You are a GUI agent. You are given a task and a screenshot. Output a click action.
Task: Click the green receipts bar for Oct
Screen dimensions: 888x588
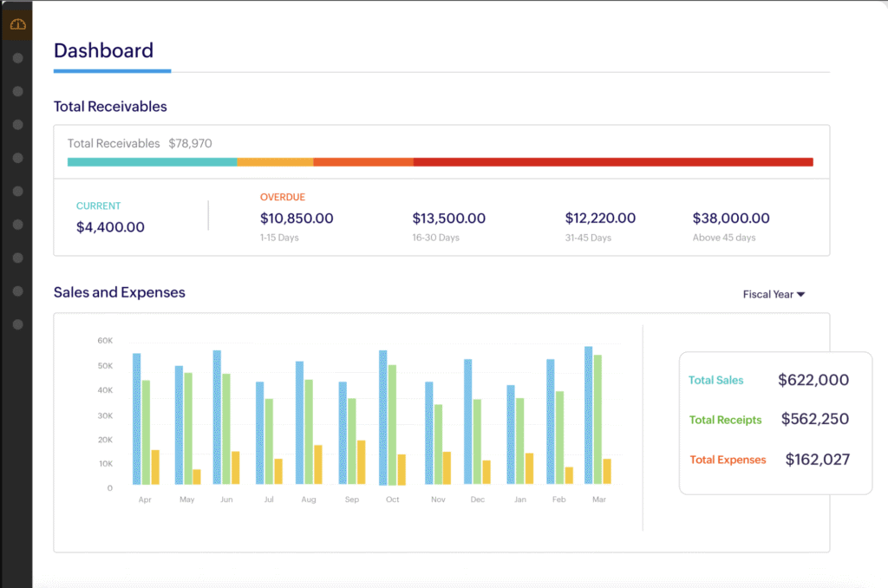coord(392,424)
